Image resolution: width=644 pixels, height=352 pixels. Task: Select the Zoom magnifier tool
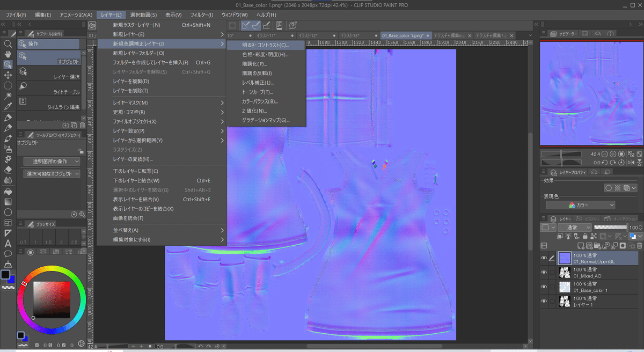pos(8,44)
